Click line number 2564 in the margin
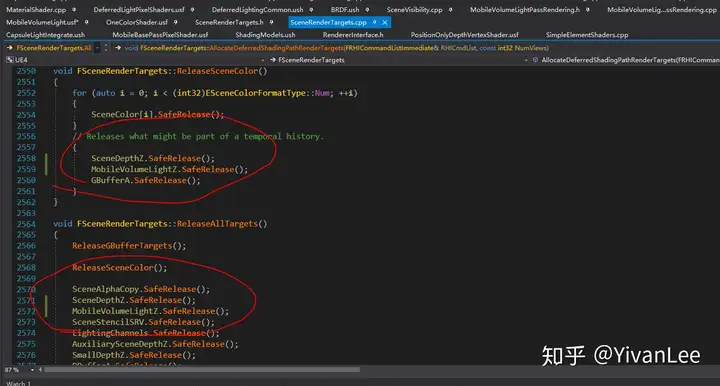 click(26, 224)
